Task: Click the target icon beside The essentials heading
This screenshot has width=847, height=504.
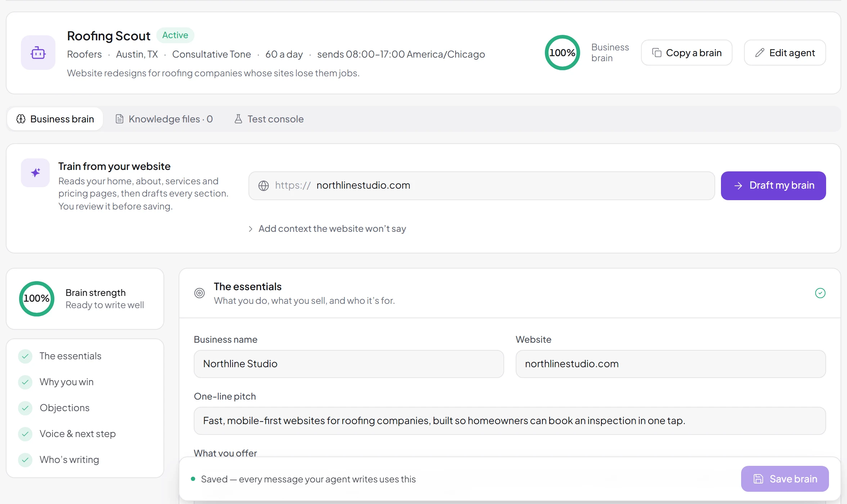Action: [x=200, y=293]
